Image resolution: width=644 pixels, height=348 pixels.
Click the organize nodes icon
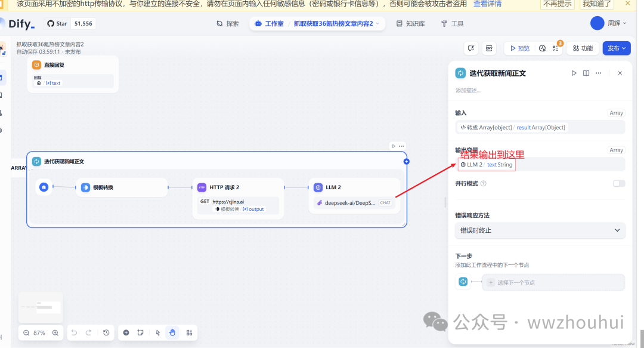(x=190, y=333)
